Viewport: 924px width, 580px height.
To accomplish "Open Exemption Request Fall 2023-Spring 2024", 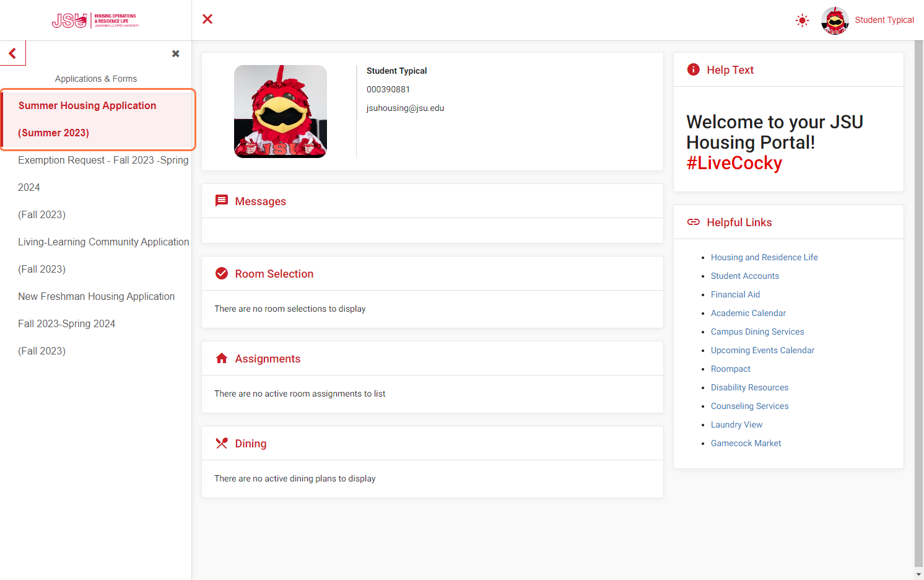I will click(103, 187).
